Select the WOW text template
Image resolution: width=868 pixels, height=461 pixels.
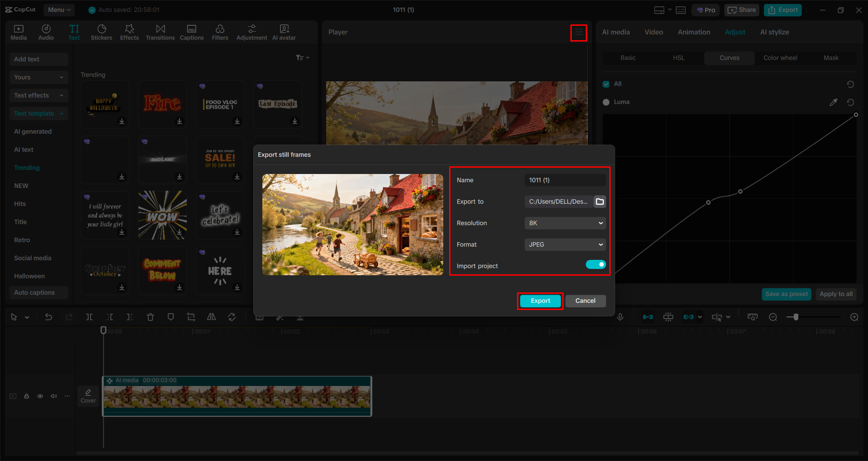(x=162, y=215)
